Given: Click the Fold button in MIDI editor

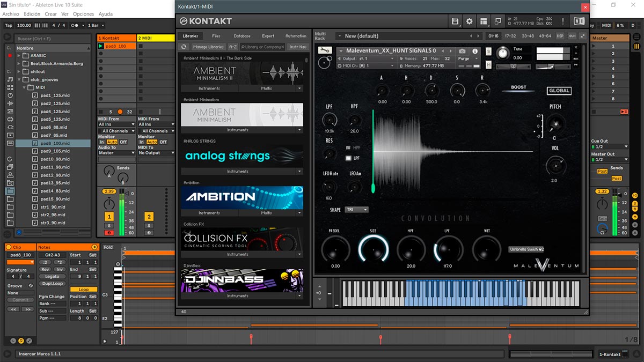Looking at the screenshot, I should [x=108, y=247].
